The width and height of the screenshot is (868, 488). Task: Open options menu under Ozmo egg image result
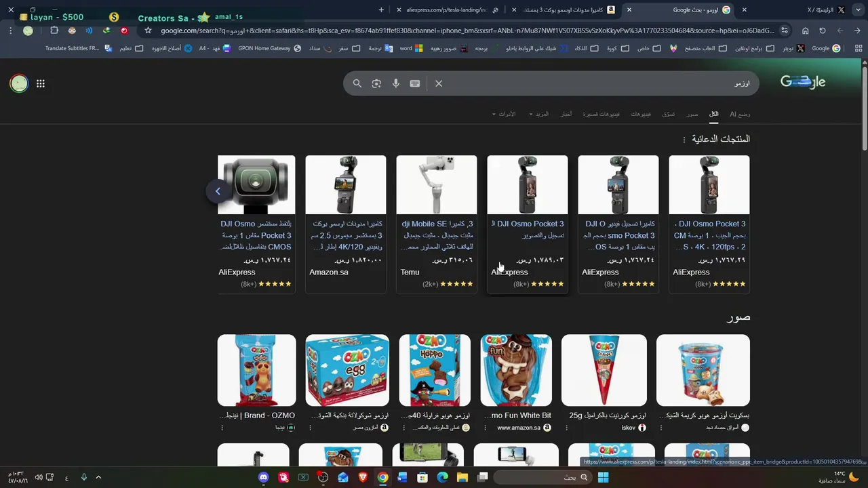tap(310, 428)
